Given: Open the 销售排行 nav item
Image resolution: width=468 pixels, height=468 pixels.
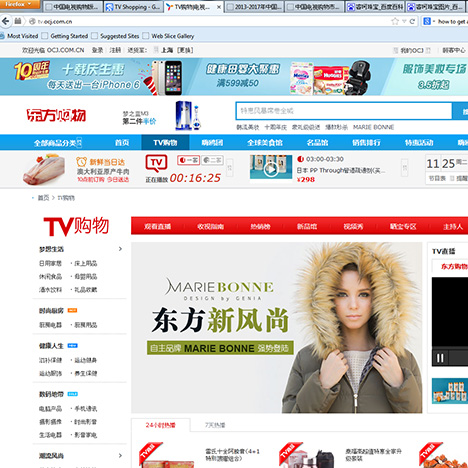Looking at the screenshot, I should click(x=366, y=143).
